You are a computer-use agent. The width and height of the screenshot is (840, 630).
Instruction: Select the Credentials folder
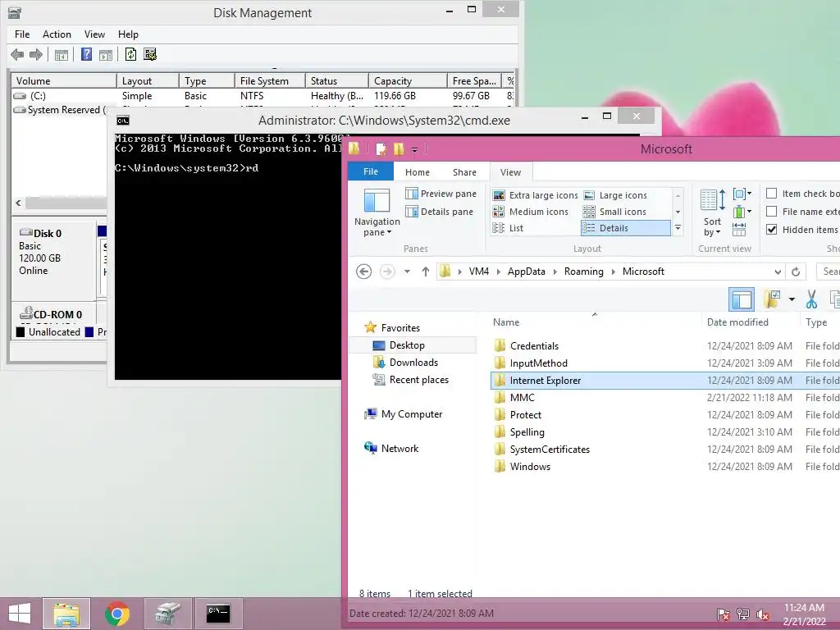(x=533, y=346)
